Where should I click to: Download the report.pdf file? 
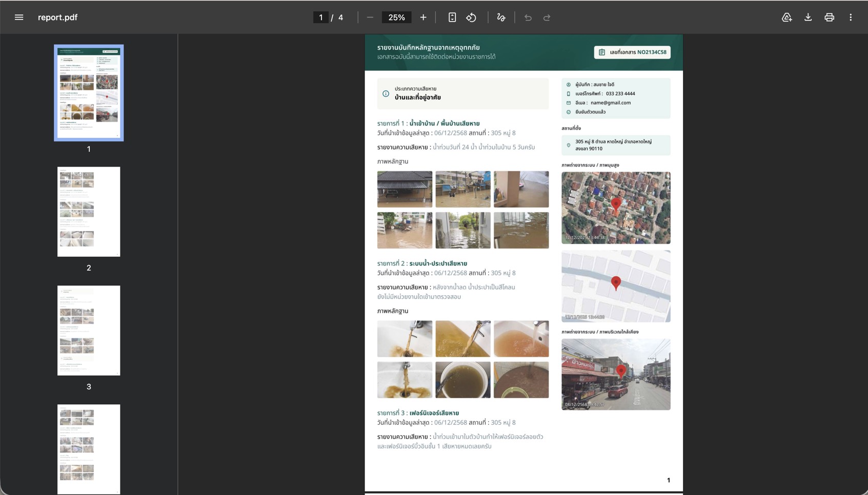[808, 17]
